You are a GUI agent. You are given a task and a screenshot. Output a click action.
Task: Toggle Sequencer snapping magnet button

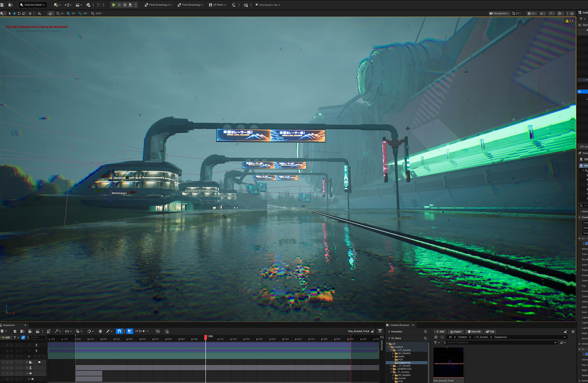point(119,331)
